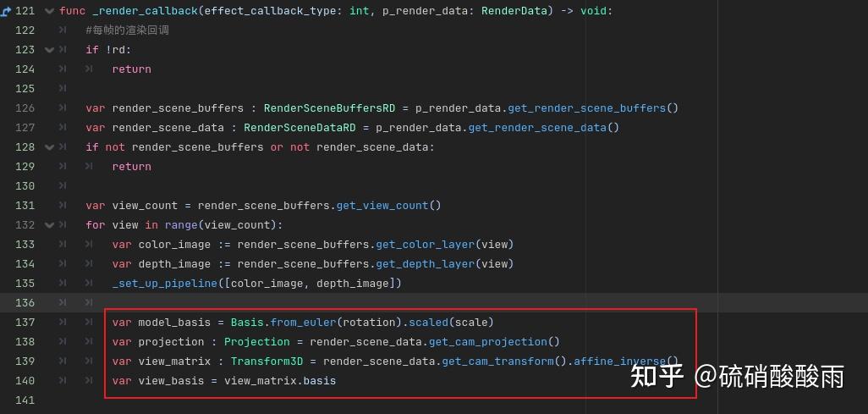This screenshot has width=868, height=414.
Task: Click the model_basis variable on line 137
Action: [174, 322]
